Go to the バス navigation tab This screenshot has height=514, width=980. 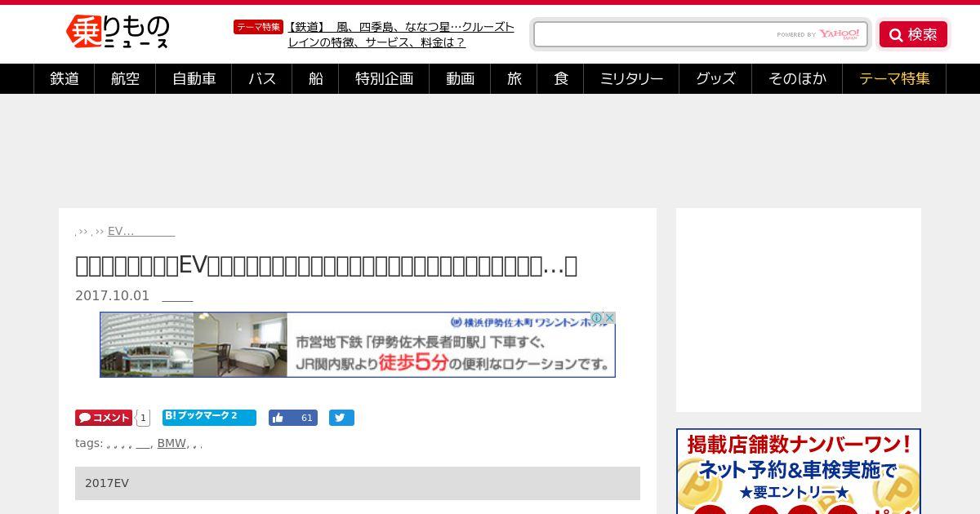[x=262, y=78]
